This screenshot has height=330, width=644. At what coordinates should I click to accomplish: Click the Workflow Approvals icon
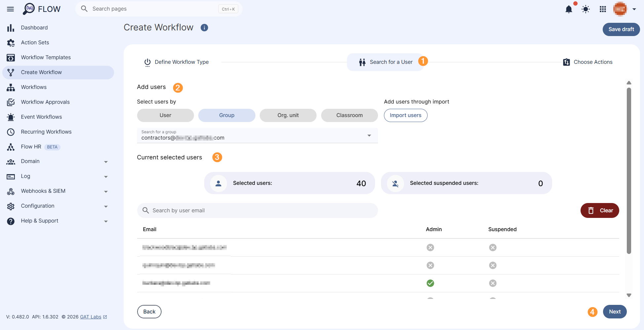pyautogui.click(x=11, y=102)
